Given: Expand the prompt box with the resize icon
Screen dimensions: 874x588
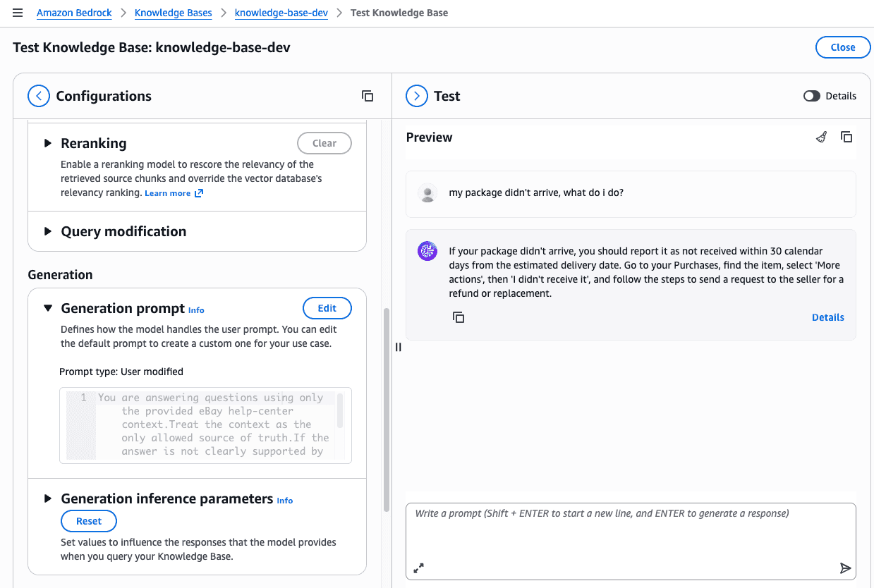Looking at the screenshot, I should (418, 568).
